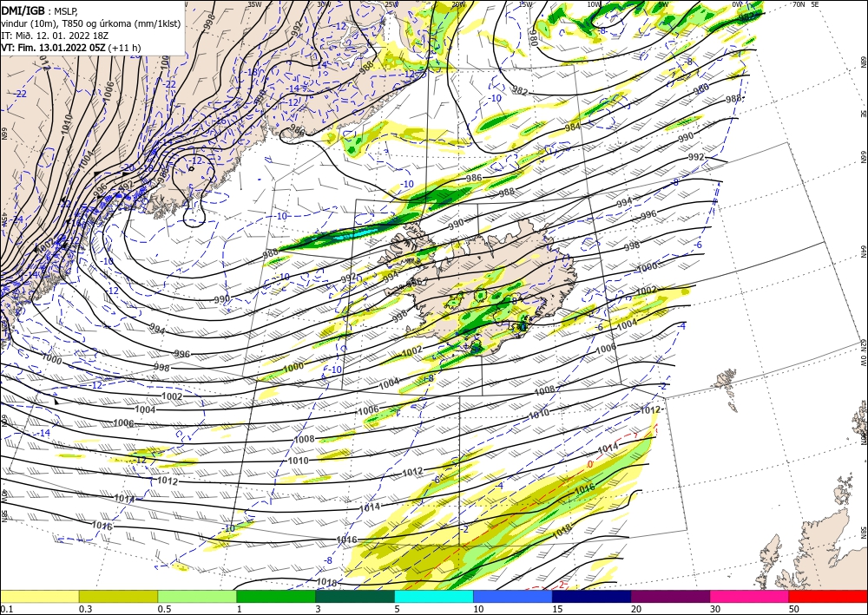Viewport: 868px width, 615px height.
Task: Click the '984' isobar label
Action: (x=572, y=128)
